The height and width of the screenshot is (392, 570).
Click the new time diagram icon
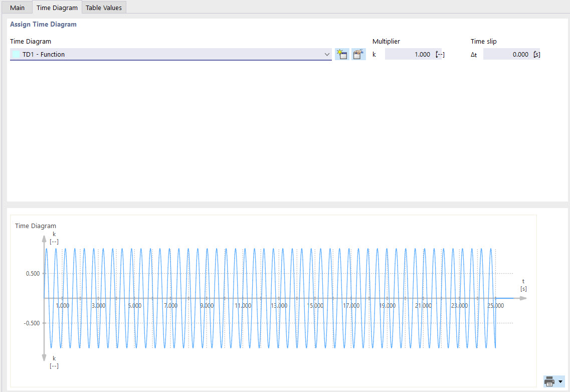click(342, 54)
